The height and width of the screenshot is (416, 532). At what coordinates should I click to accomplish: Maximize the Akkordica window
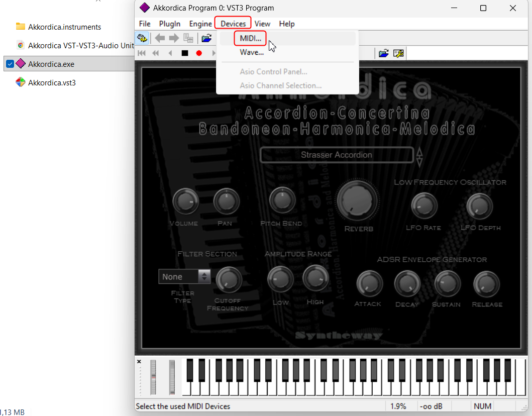[483, 8]
